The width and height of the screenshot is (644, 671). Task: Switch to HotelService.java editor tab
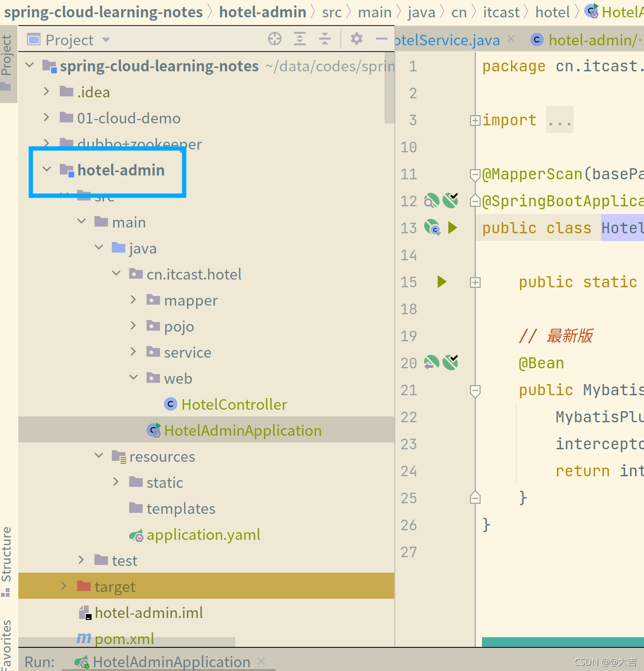click(x=447, y=40)
